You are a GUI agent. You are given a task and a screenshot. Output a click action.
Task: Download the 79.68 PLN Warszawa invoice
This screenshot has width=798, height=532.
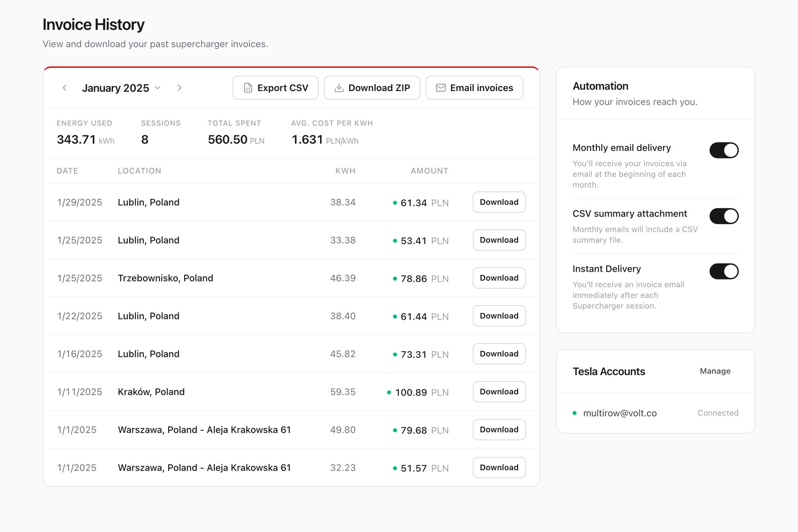click(499, 430)
